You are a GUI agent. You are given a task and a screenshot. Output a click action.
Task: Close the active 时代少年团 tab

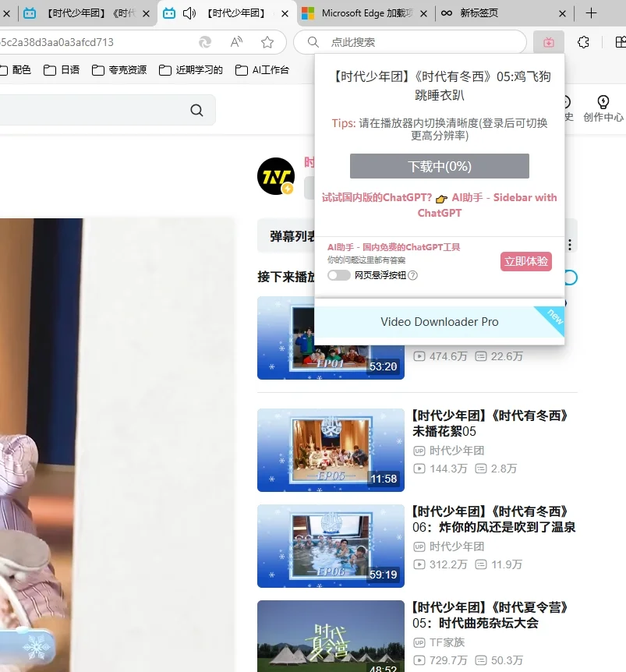285,14
